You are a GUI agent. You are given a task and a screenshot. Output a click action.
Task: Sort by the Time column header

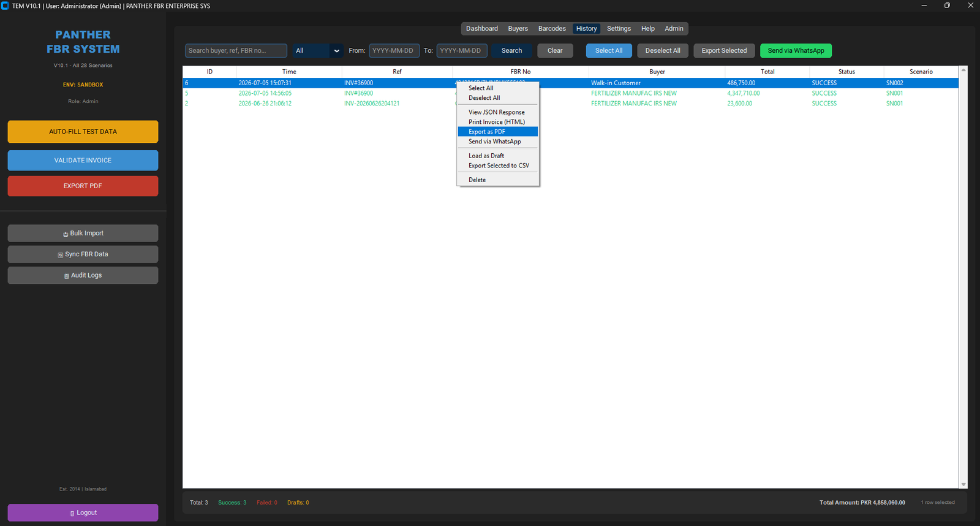(x=289, y=72)
